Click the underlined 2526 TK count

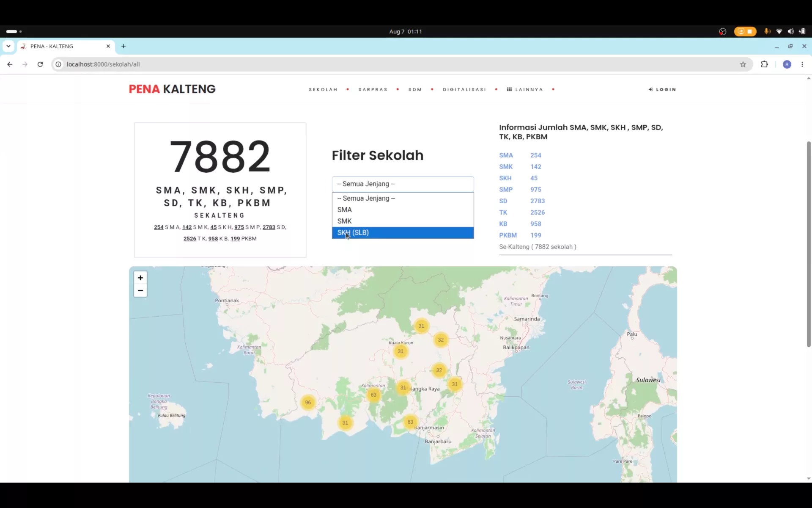click(190, 239)
